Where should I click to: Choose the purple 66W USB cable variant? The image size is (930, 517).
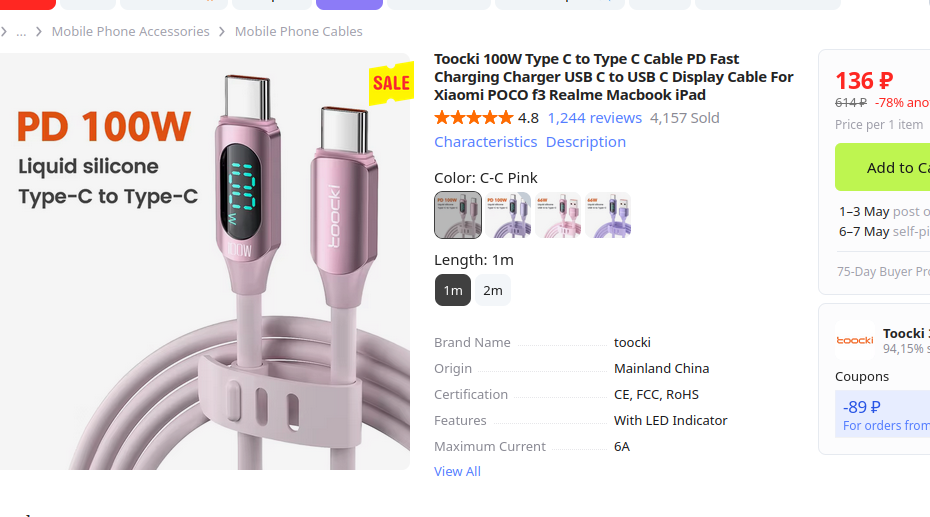pyautogui.click(x=608, y=215)
